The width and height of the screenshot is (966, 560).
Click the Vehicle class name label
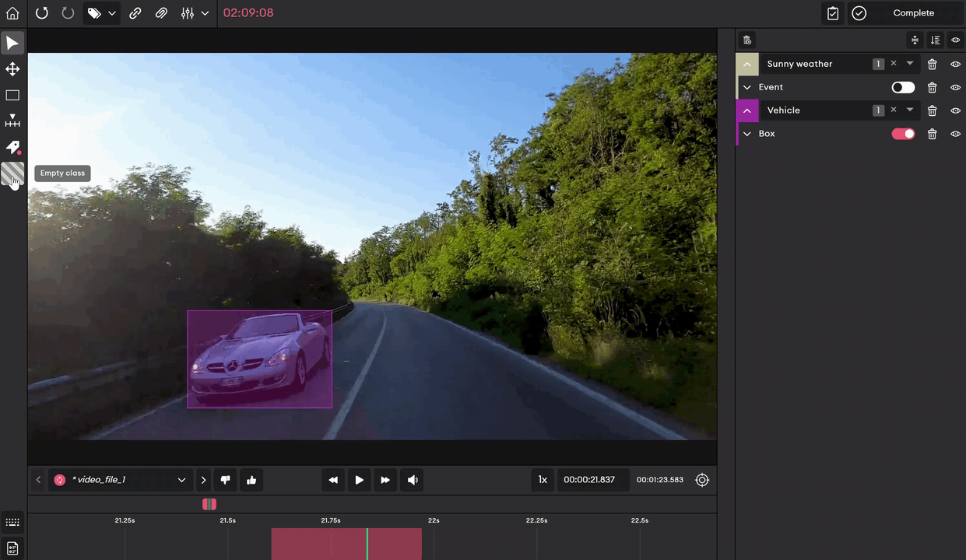point(784,110)
